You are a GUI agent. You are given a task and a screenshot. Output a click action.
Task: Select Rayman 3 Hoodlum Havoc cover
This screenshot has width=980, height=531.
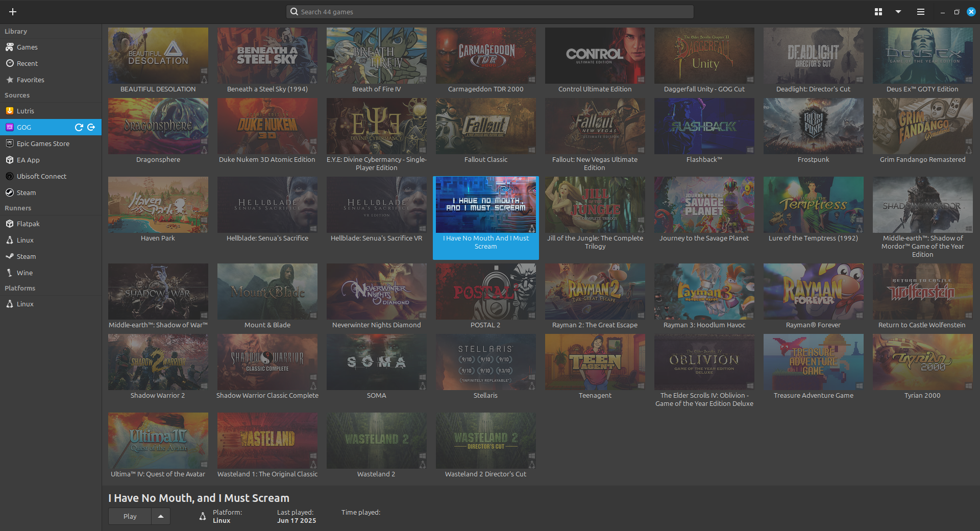point(704,292)
